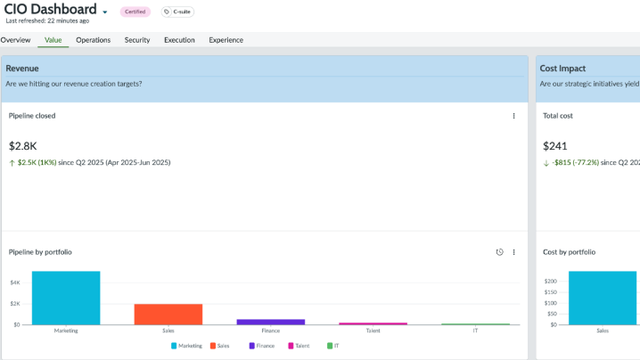This screenshot has height=360, width=640.
Task: Click the Cost Impact section heading
Action: pos(562,69)
